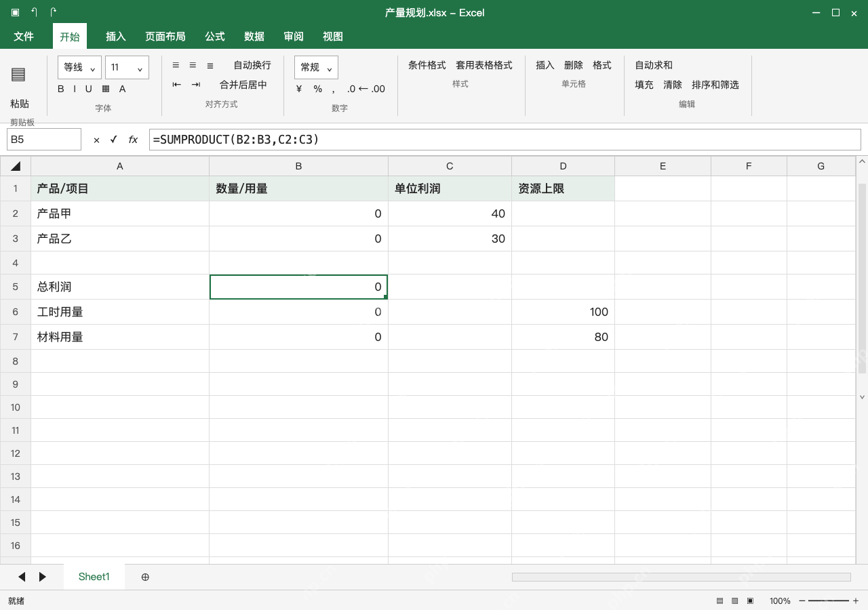Click cell D6 with value 100
The width and height of the screenshot is (868, 610).
(563, 312)
